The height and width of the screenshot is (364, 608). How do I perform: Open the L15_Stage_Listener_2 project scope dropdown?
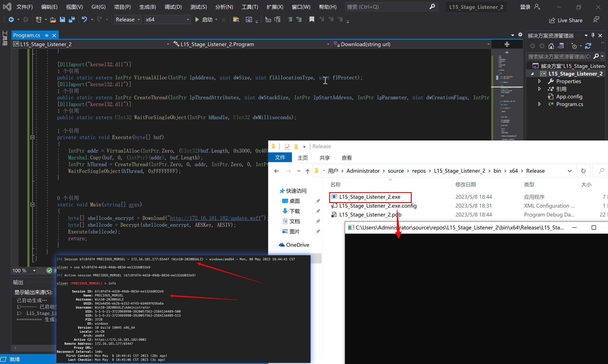tap(168, 44)
